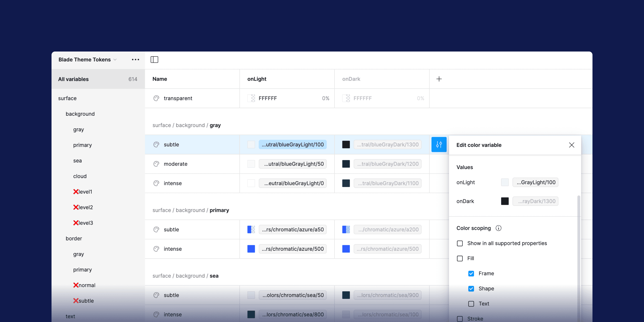The image size is (644, 322).
Task: Click the Color scoping info icon
Action: pyautogui.click(x=498, y=228)
